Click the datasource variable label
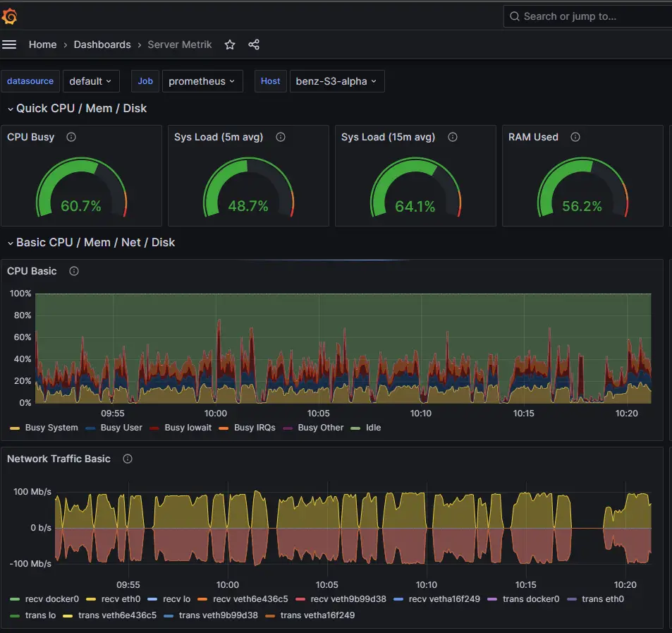Screen dimensions: 672x633 [30, 80]
